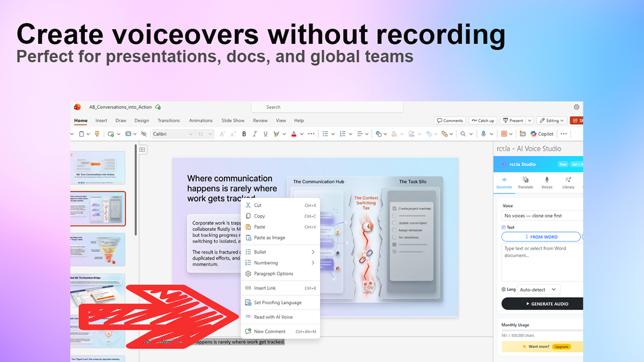Open more font options ellipsis
The image size is (644, 362).
[311, 134]
